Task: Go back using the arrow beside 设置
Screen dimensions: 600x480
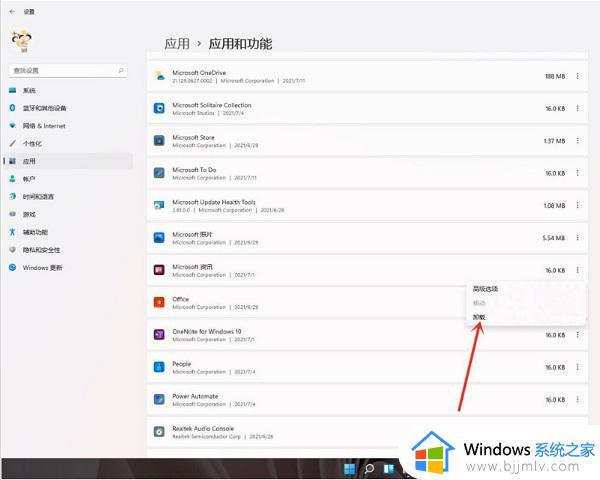Action: click(x=12, y=12)
